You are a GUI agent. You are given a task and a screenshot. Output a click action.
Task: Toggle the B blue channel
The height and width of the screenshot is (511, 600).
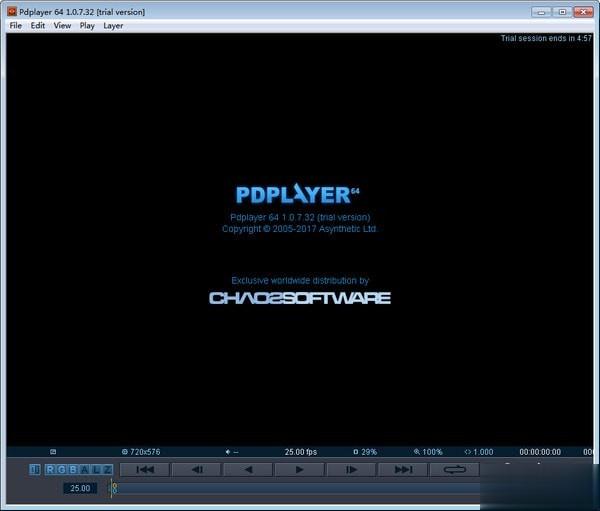click(x=73, y=469)
